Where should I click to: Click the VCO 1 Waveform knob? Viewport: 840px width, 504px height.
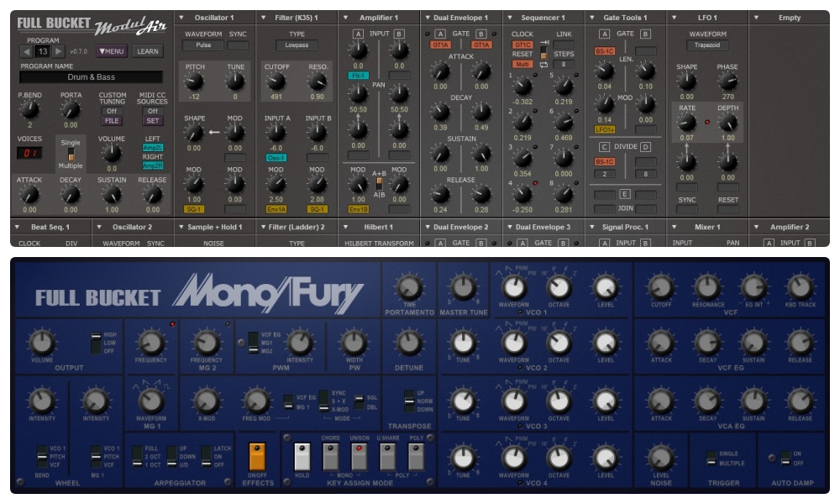pos(514,287)
